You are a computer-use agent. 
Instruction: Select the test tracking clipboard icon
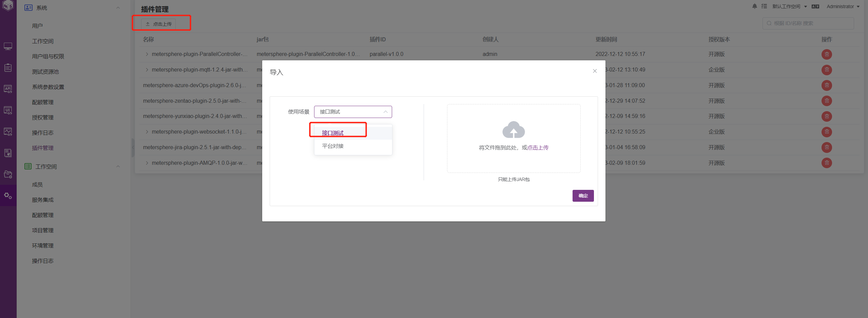(8, 67)
